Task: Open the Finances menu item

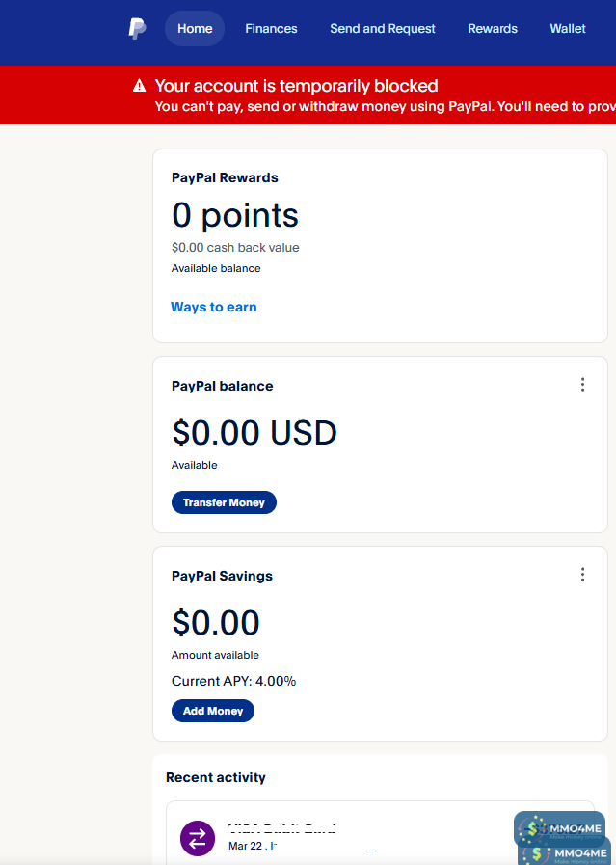Action: [271, 29]
